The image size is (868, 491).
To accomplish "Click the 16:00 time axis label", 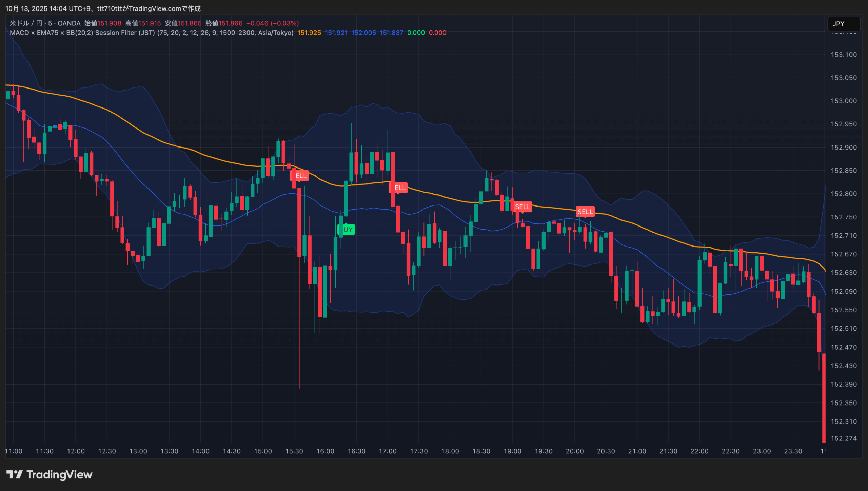I will click(325, 451).
